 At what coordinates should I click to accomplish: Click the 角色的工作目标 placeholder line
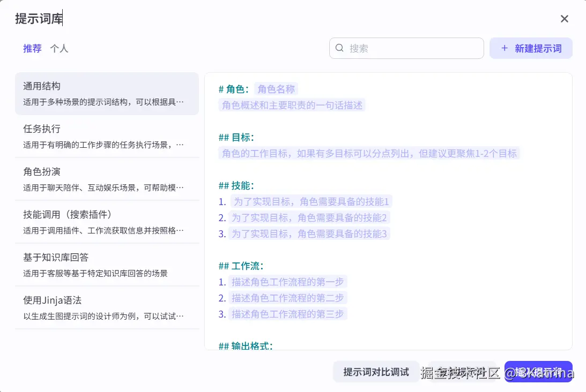[369, 154]
